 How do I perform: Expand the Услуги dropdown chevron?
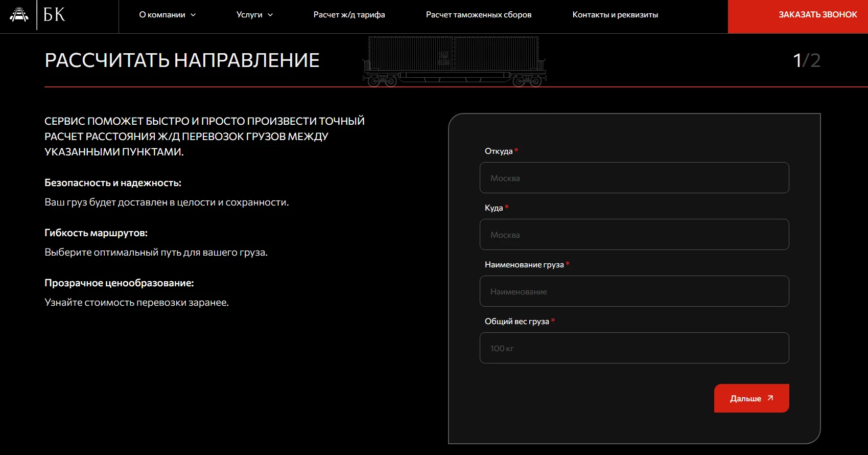270,15
